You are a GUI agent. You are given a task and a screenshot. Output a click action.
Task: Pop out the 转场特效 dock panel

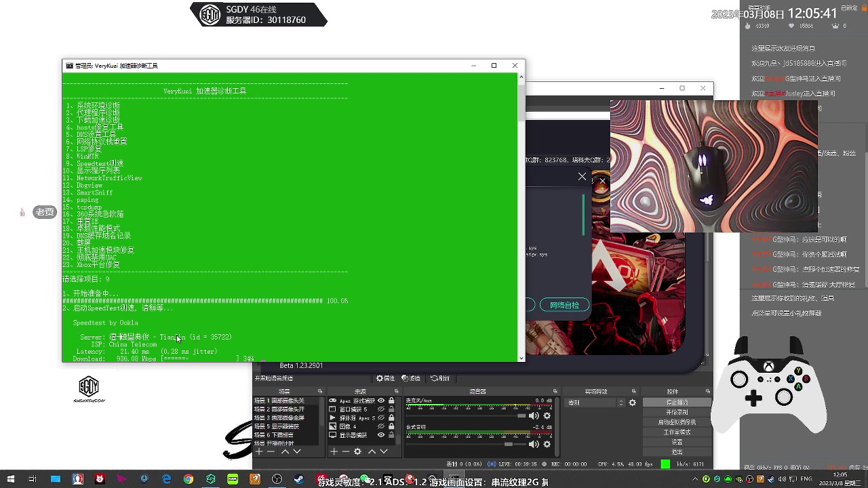point(633,392)
